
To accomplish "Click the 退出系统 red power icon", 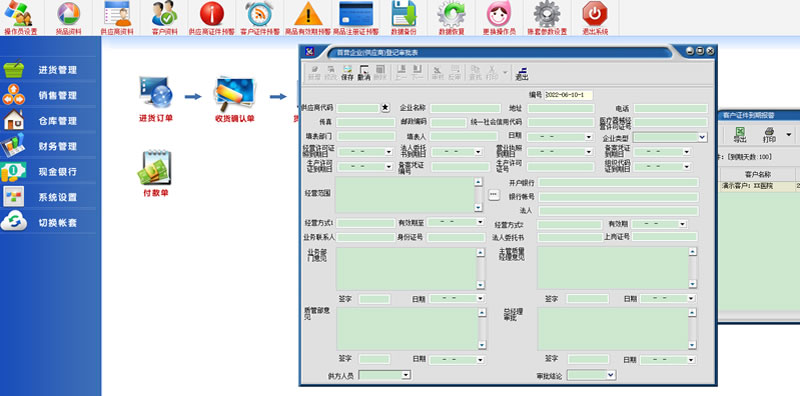I will pyautogui.click(x=595, y=18).
